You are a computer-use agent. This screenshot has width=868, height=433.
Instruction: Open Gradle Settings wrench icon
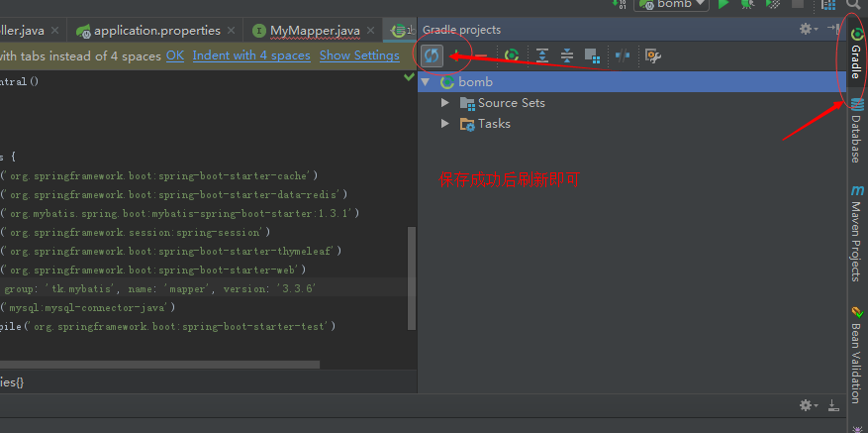pyautogui.click(x=653, y=55)
